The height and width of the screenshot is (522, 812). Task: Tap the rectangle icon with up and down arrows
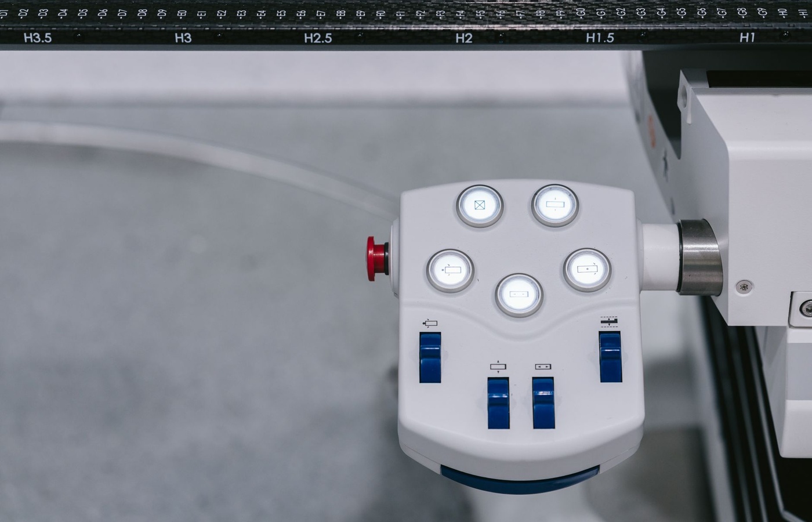click(498, 367)
